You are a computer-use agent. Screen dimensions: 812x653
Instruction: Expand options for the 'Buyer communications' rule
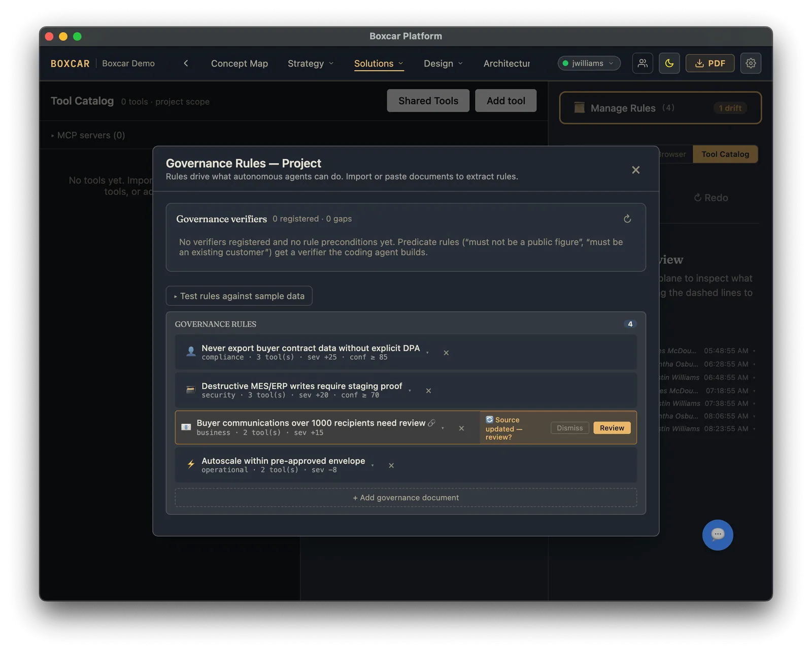coord(443,428)
